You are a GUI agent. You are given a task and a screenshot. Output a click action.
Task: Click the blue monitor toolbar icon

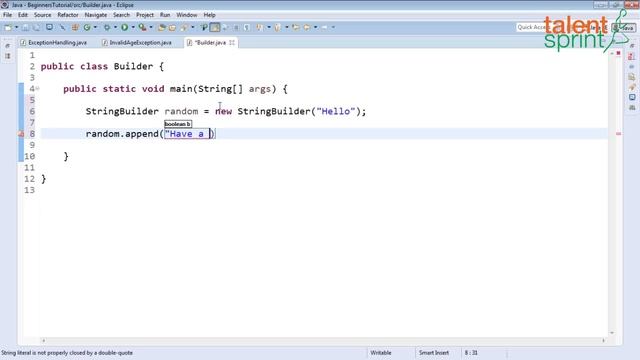(x=49, y=27)
